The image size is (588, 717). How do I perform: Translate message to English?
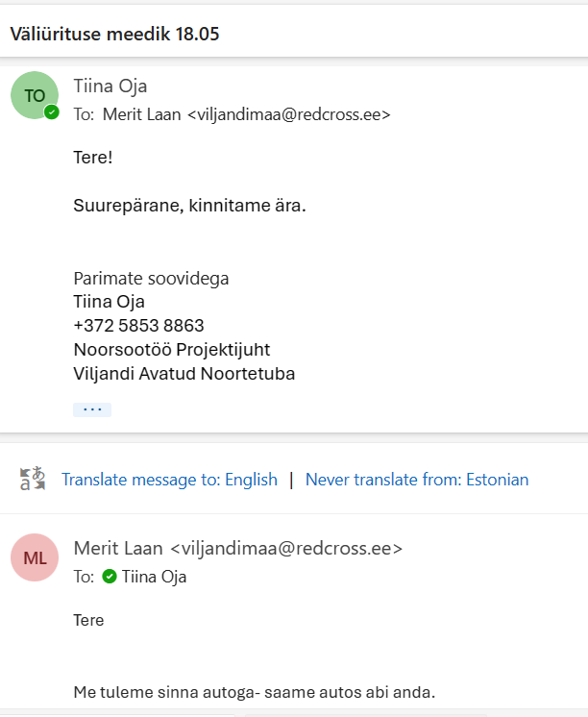coord(169,480)
